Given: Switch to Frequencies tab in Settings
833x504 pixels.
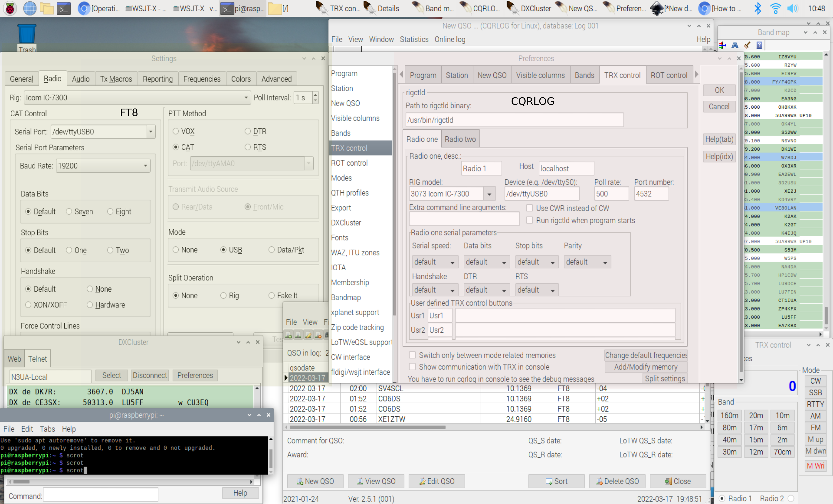Looking at the screenshot, I should tap(202, 79).
